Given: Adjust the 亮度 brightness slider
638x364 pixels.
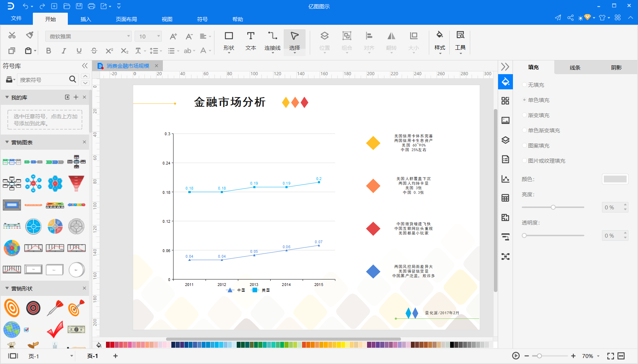Looking at the screenshot, I should [553, 207].
